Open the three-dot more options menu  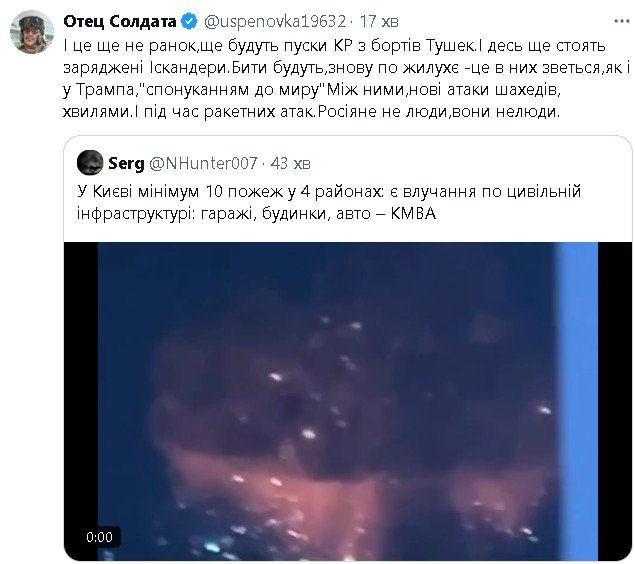621,21
